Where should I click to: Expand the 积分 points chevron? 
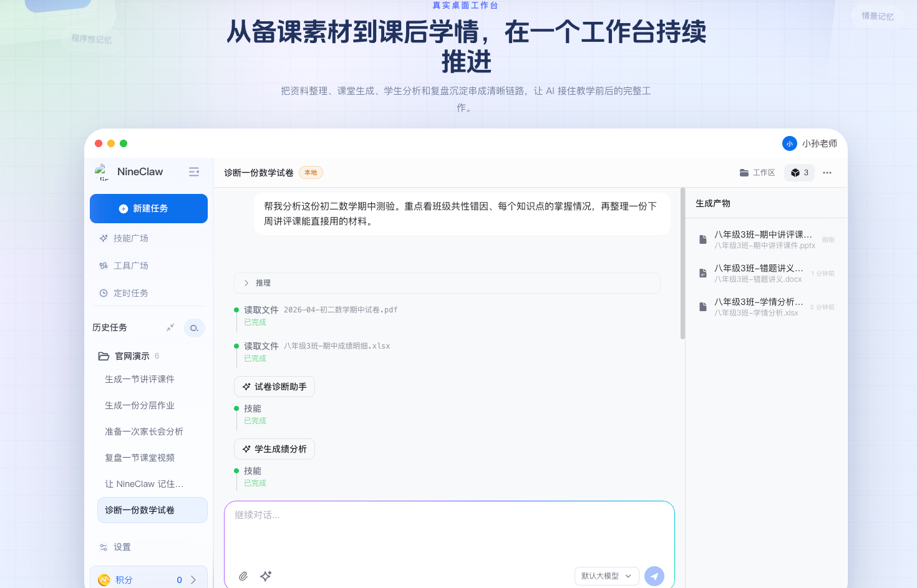pos(193,580)
